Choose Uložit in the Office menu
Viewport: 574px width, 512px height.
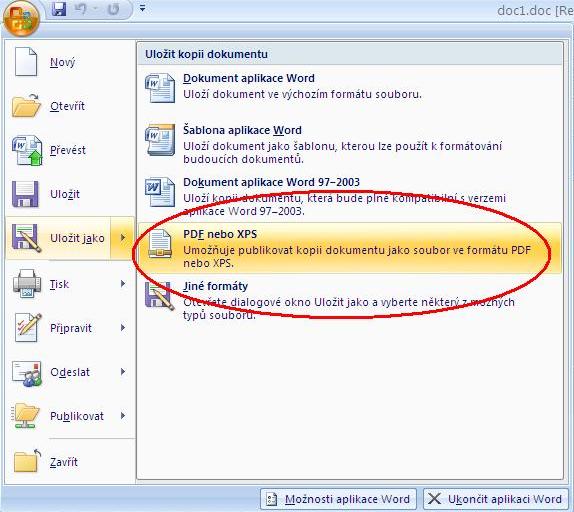(70, 194)
